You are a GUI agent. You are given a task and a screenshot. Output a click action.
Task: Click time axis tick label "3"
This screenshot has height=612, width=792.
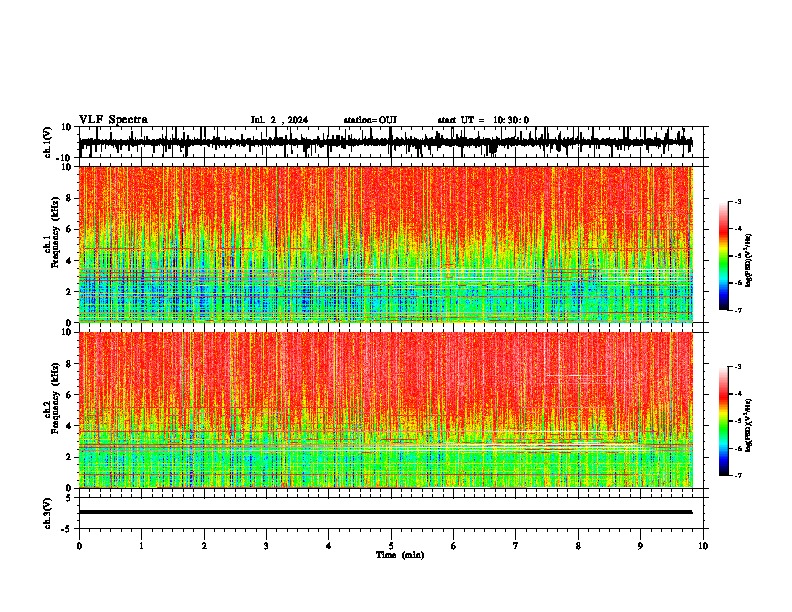(x=266, y=546)
